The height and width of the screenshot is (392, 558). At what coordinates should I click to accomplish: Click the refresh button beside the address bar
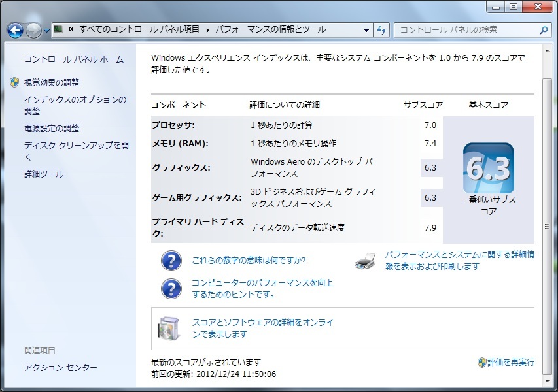382,30
